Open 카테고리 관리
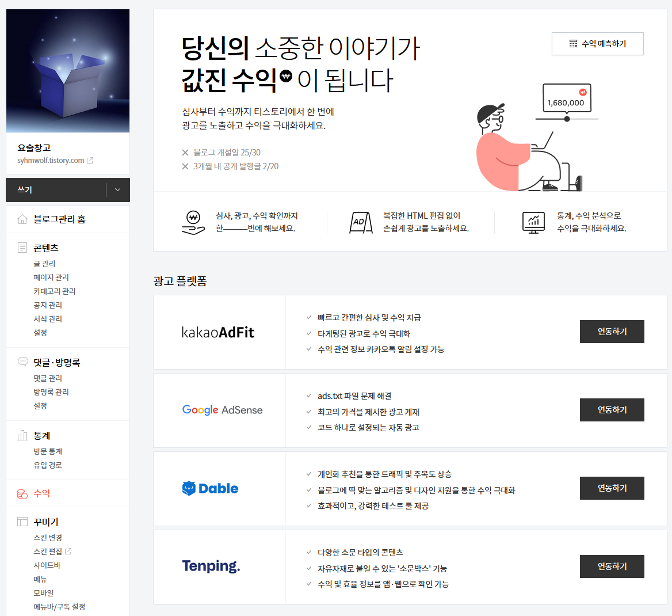 tap(55, 291)
